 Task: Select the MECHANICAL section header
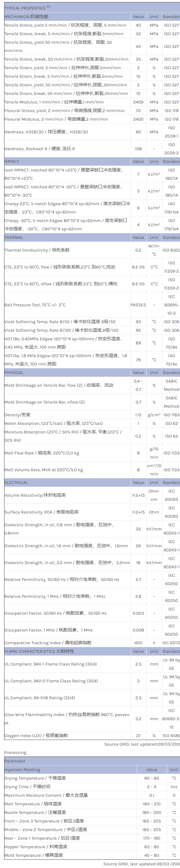[26, 17]
